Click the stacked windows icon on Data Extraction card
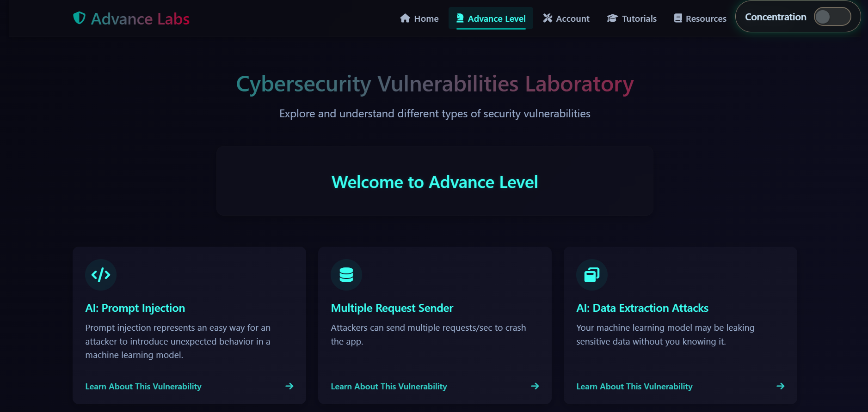 click(591, 275)
